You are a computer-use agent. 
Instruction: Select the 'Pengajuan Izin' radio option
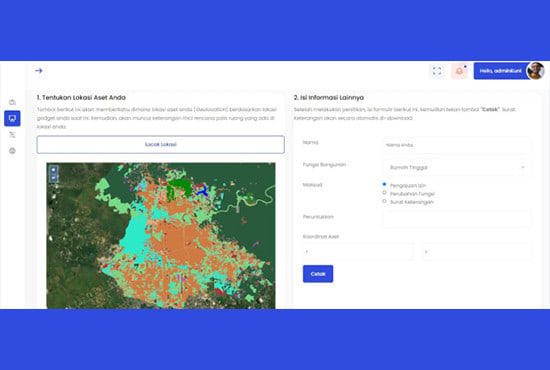click(384, 184)
